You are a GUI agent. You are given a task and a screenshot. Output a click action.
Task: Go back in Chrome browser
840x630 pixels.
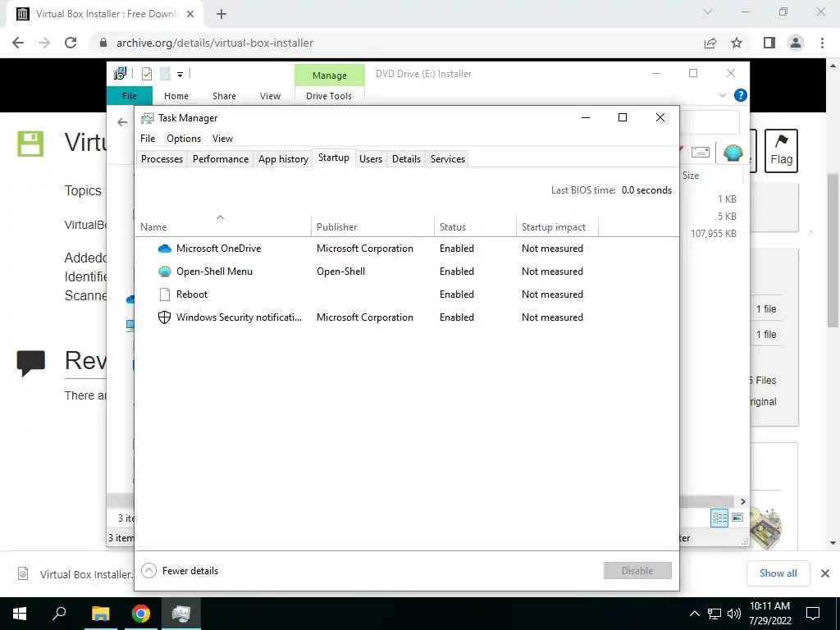click(18, 43)
